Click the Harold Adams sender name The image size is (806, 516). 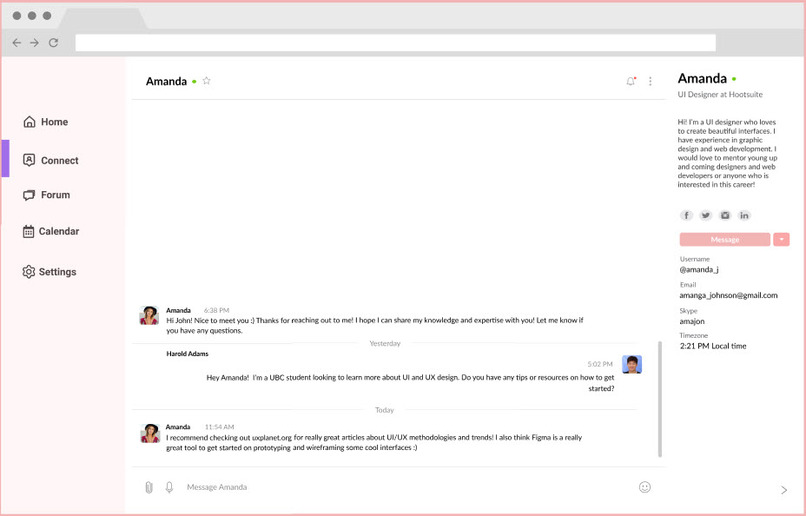tap(187, 354)
